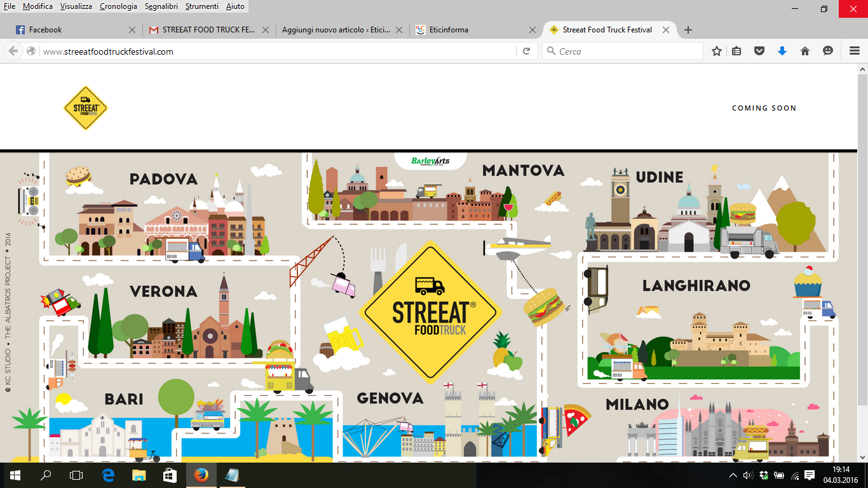Bookmark this page with star icon
The image size is (868, 488).
pos(717,51)
